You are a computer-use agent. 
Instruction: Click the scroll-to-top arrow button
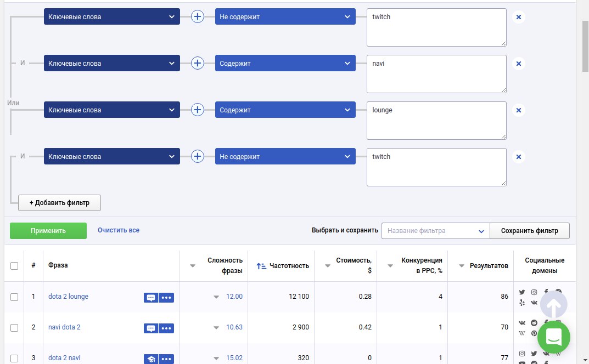[x=554, y=305]
